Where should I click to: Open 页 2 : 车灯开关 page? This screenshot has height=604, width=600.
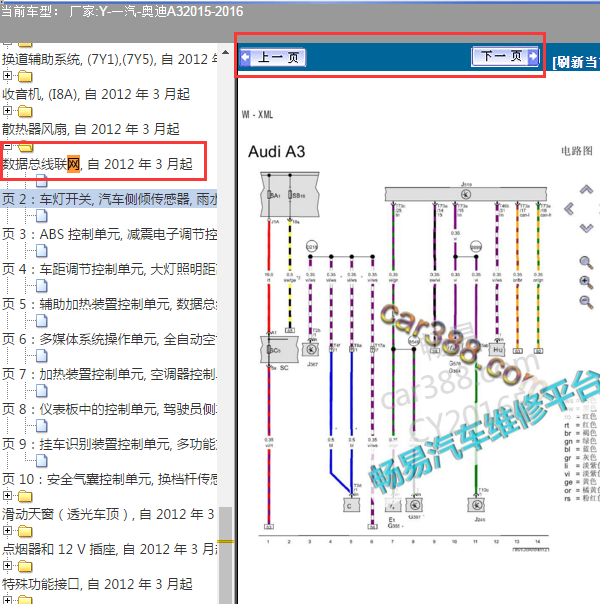pos(109,199)
